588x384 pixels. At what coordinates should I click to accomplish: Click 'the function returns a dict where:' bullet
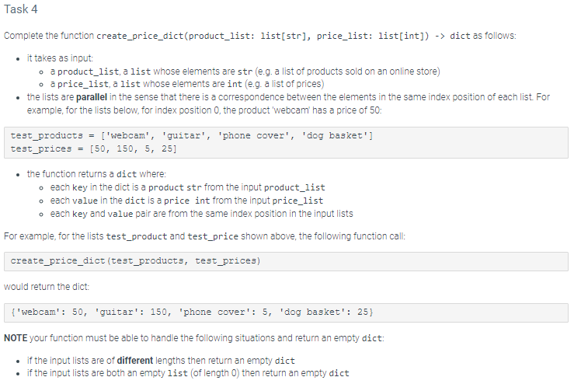[96, 174]
